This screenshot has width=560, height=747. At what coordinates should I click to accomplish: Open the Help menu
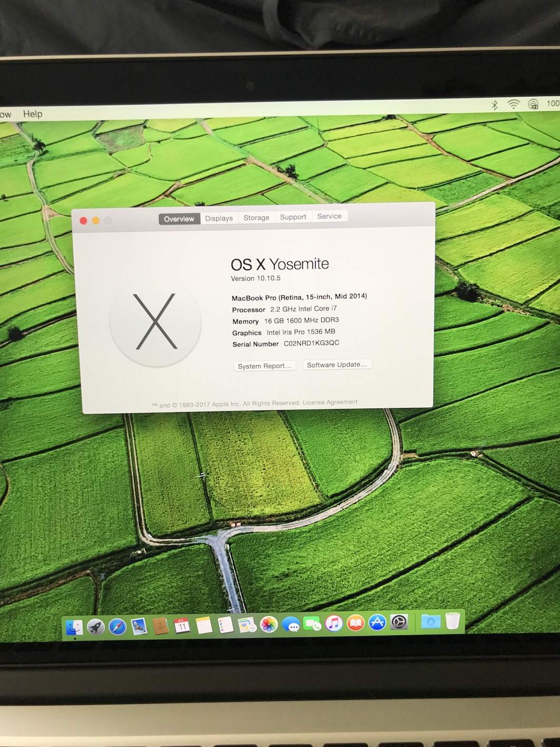(33, 114)
